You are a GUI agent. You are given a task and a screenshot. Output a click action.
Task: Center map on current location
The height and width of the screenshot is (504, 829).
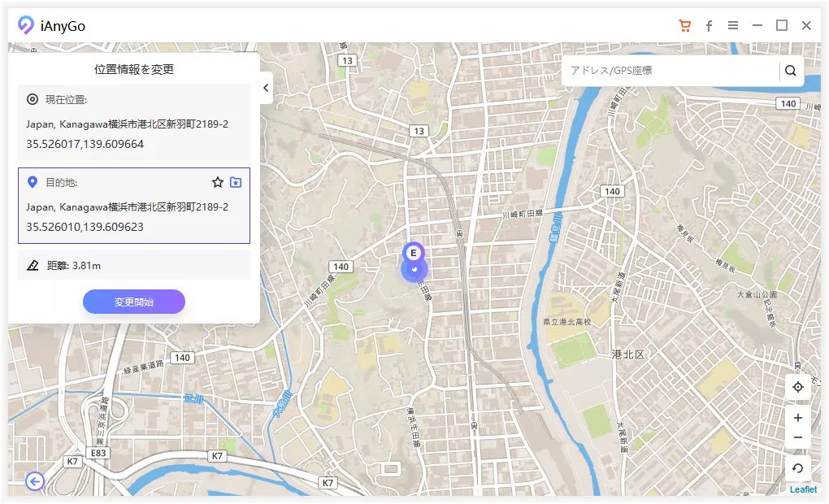click(798, 387)
